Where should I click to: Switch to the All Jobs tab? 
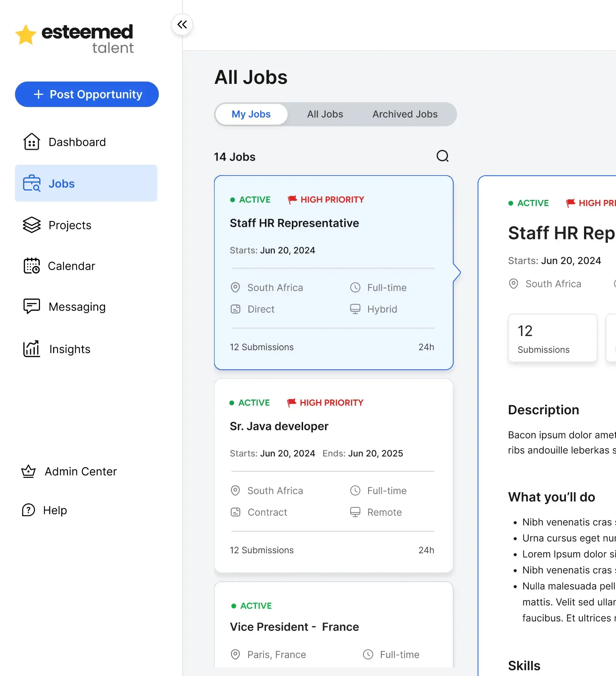pos(325,114)
